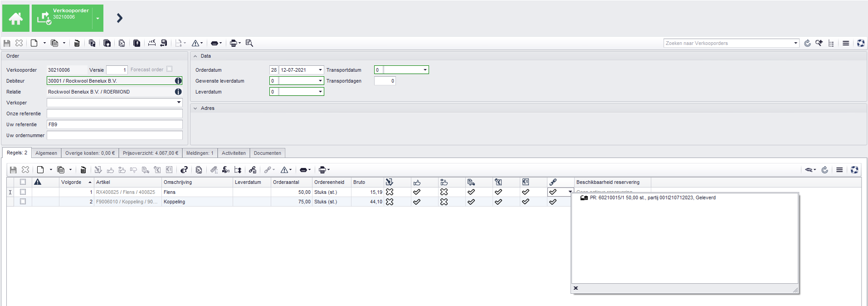868x306 pixels.
Task: Toggle the link checkmark on Koppeling row
Action: [553, 202]
